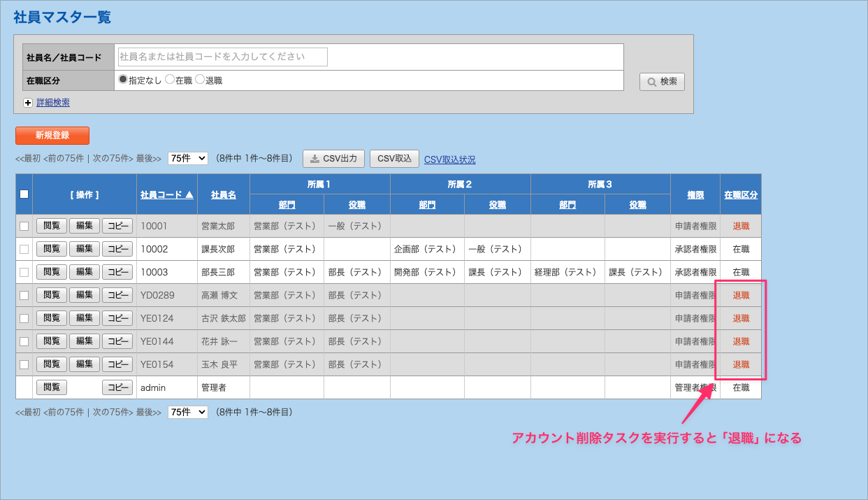The height and width of the screenshot is (500, 868).
Task: Toggle the select-all checkbox in table header
Action: coord(24,194)
